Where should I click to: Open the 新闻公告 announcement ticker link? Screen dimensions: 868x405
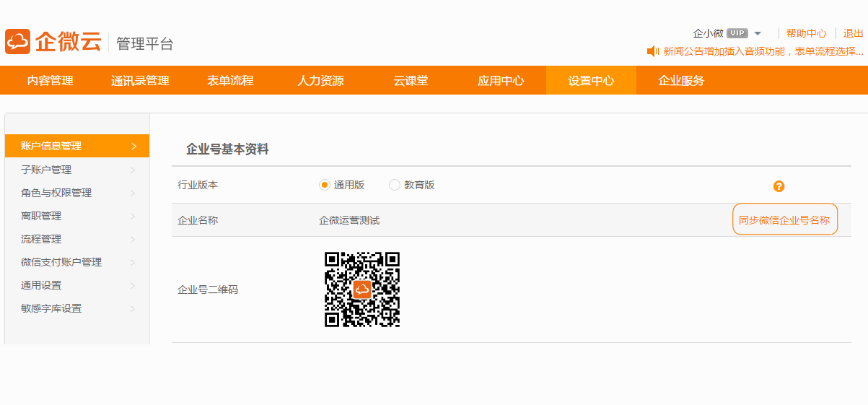click(x=763, y=51)
